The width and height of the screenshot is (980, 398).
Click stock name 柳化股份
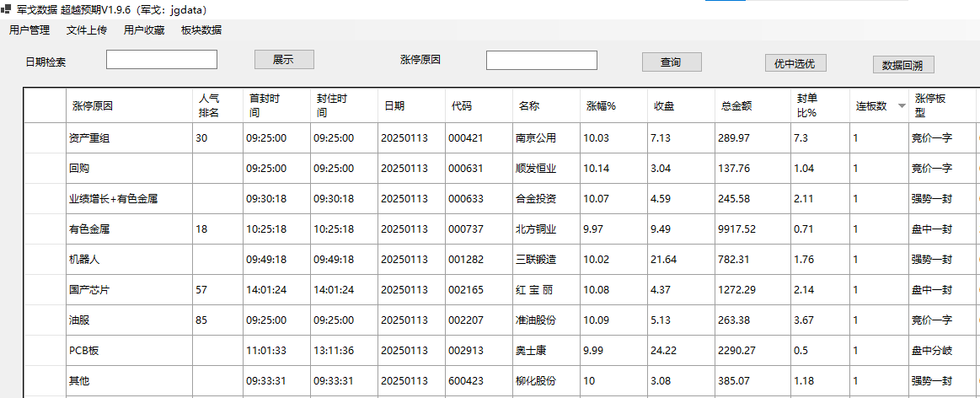pyautogui.click(x=547, y=380)
